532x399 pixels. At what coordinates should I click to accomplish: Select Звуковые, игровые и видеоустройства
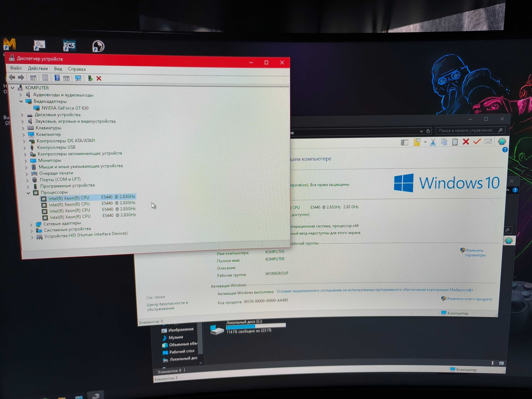pyautogui.click(x=75, y=121)
